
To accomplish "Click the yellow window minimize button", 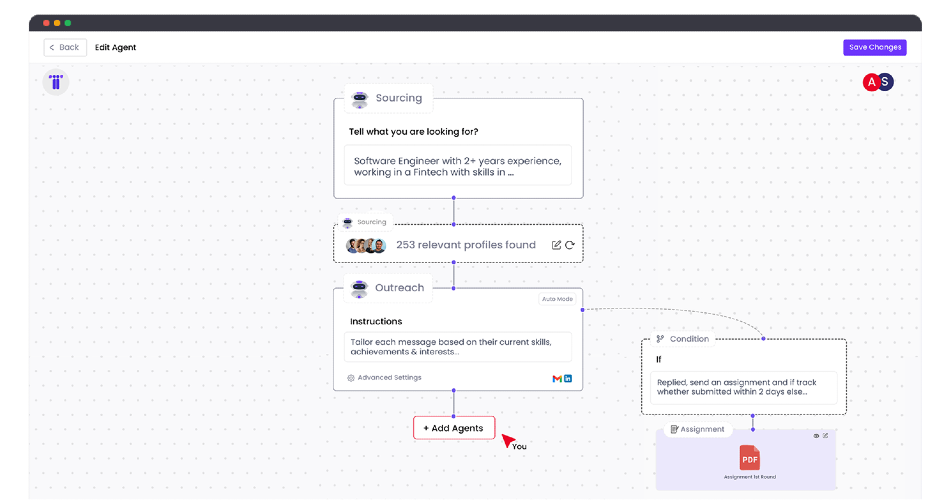I will point(57,23).
